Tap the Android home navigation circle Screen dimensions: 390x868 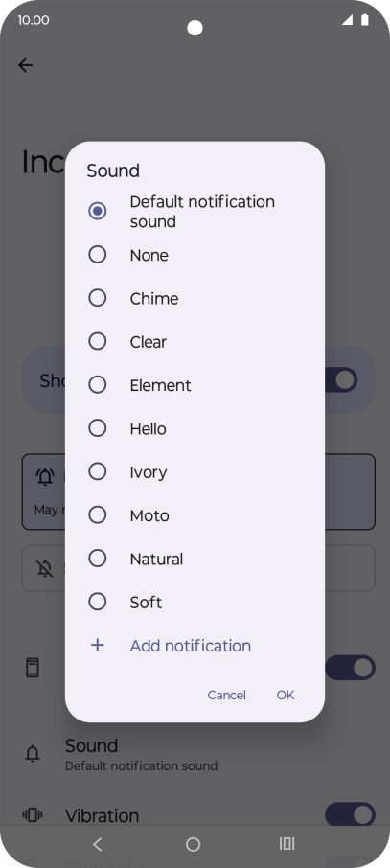193,844
